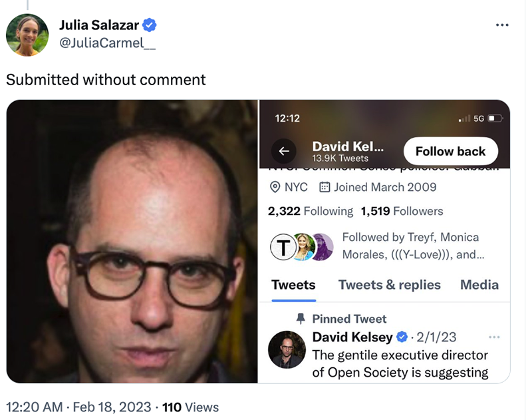Click the pinned tweet pin icon
Screen dimensions: 532x420
(301, 319)
